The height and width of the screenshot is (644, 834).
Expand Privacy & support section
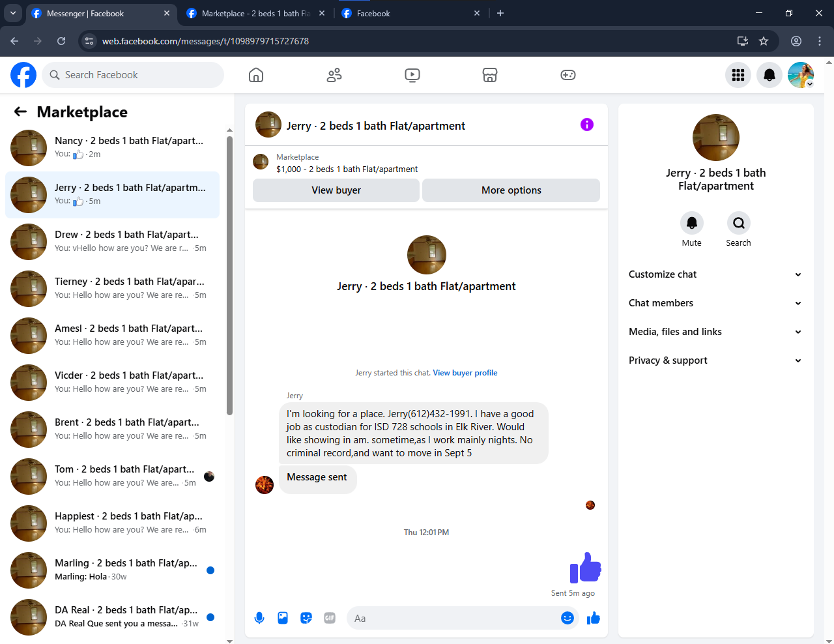(x=715, y=360)
